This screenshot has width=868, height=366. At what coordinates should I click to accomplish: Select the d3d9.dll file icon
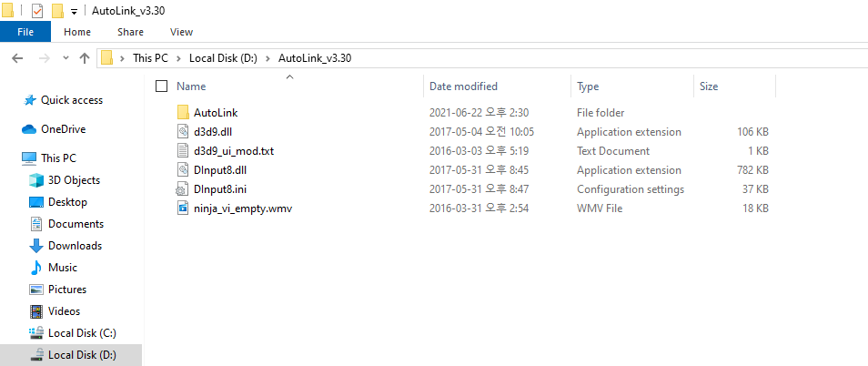[x=183, y=132]
